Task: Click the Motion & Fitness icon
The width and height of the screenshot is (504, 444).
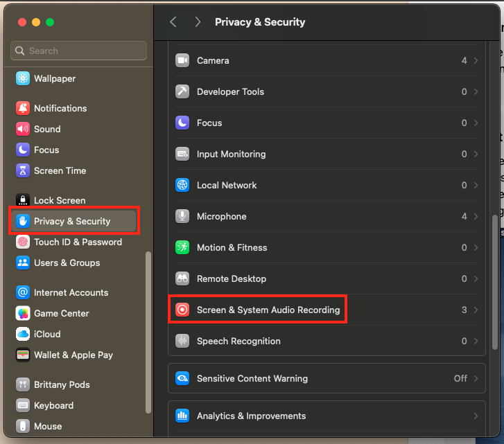Action: 182,247
